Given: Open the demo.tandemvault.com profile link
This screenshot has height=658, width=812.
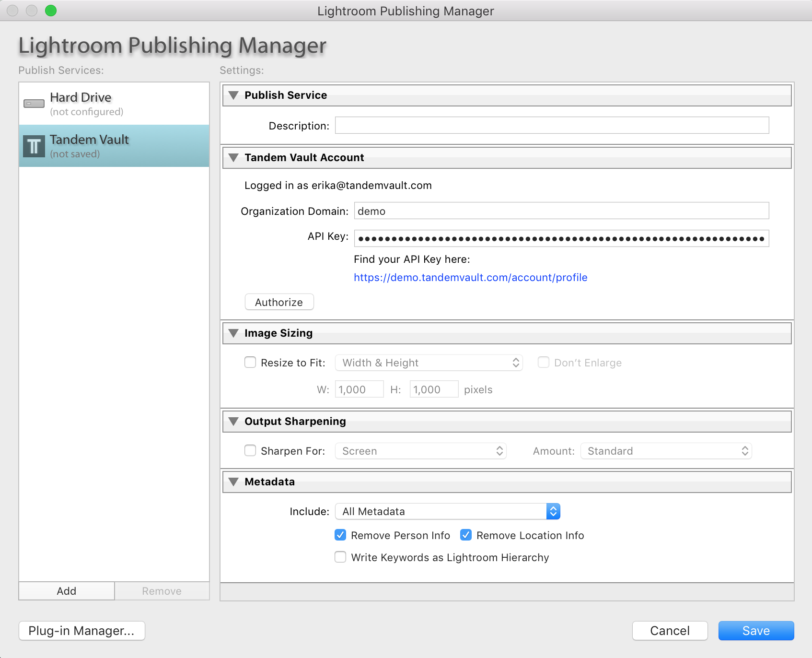Looking at the screenshot, I should 471,277.
